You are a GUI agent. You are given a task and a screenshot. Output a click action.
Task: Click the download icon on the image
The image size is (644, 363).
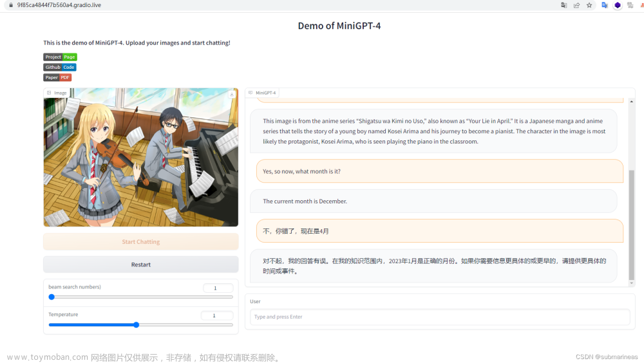click(x=232, y=94)
